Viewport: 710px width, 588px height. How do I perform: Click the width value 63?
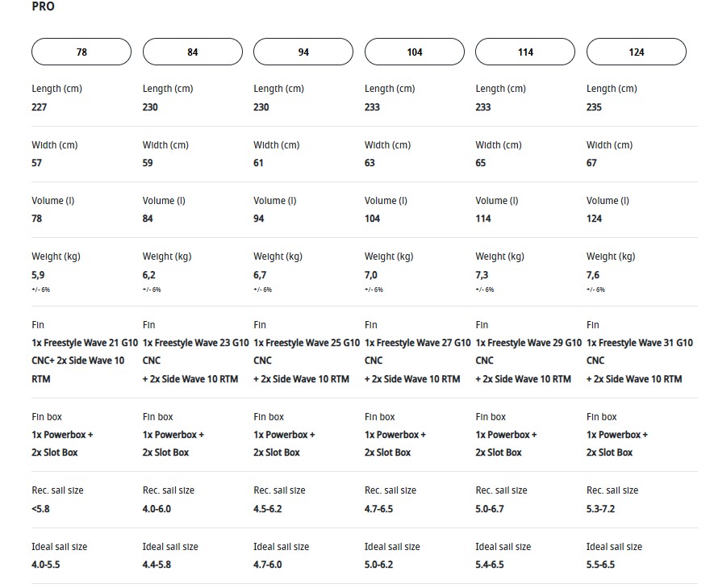click(370, 163)
